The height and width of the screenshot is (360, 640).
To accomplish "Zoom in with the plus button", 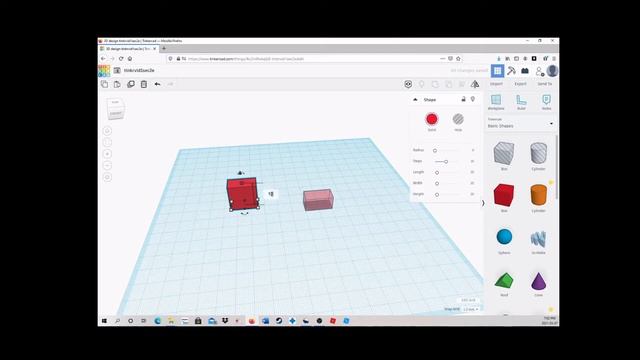I will pyautogui.click(x=107, y=154).
